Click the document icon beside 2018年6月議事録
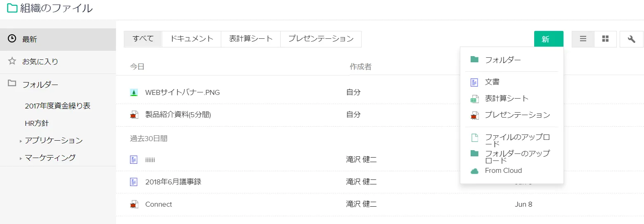The image size is (644, 224). [x=134, y=182]
